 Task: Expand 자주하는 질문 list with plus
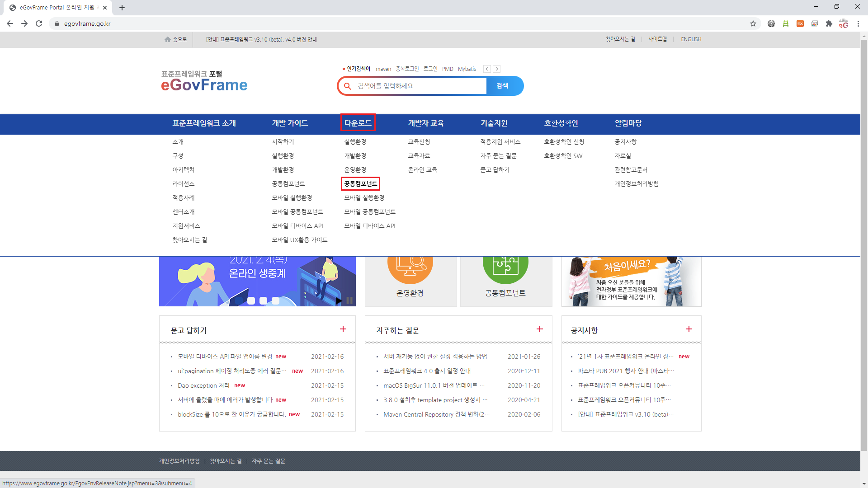pos(540,329)
